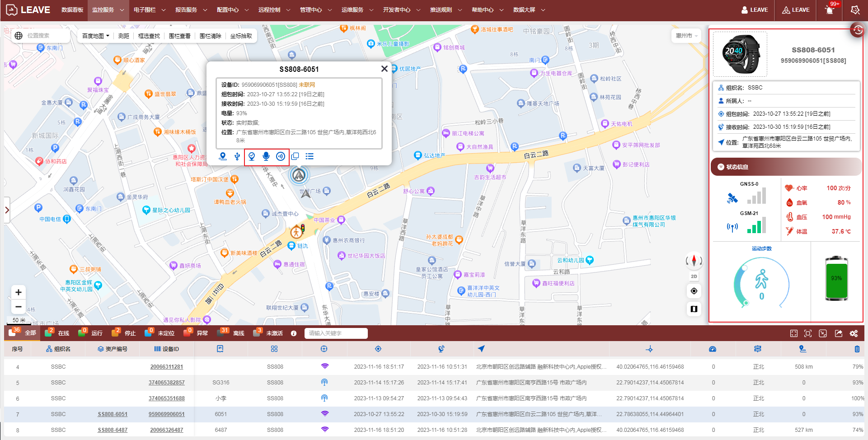Toggle the 2D map view button

pyautogui.click(x=694, y=276)
